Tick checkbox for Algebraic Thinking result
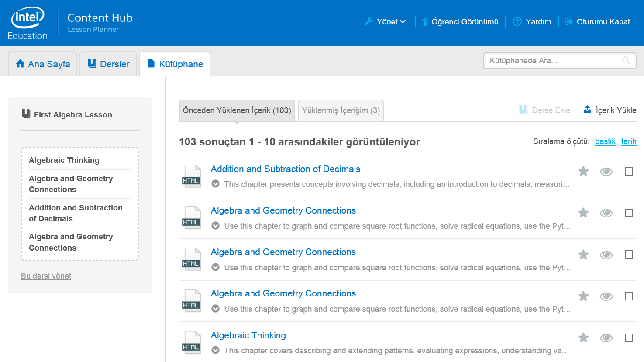This screenshot has height=362, width=644. coord(629,338)
